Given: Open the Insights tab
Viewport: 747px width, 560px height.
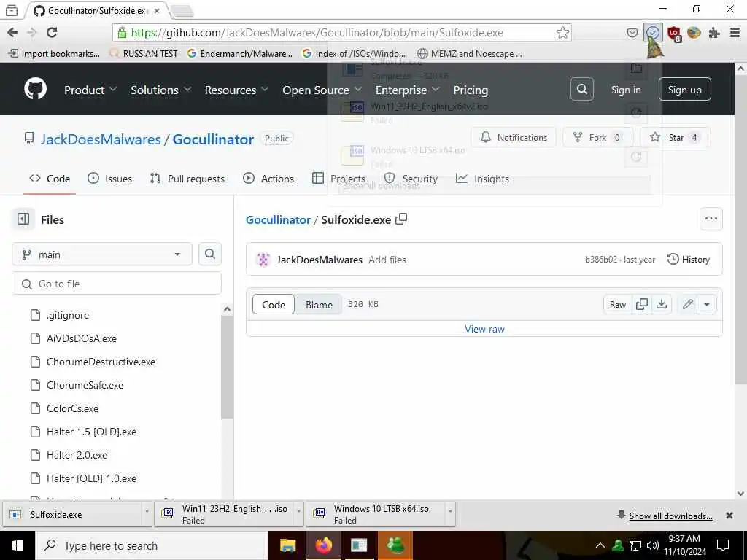Looking at the screenshot, I should (x=483, y=179).
